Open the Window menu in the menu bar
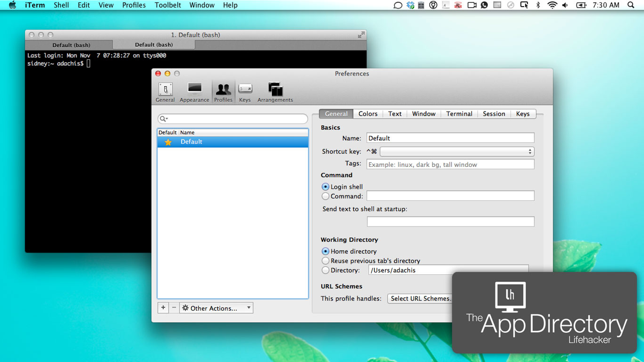The image size is (644, 362). 202,5
